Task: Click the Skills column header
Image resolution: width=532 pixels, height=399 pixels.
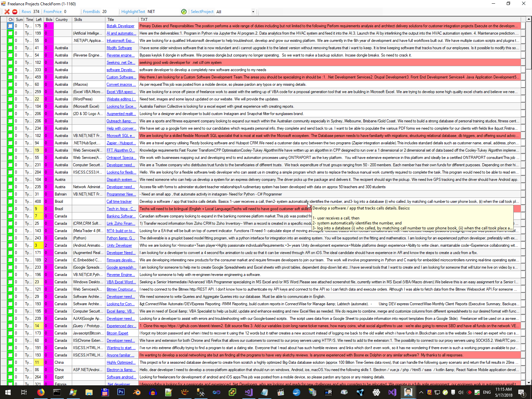Action: coord(89,20)
